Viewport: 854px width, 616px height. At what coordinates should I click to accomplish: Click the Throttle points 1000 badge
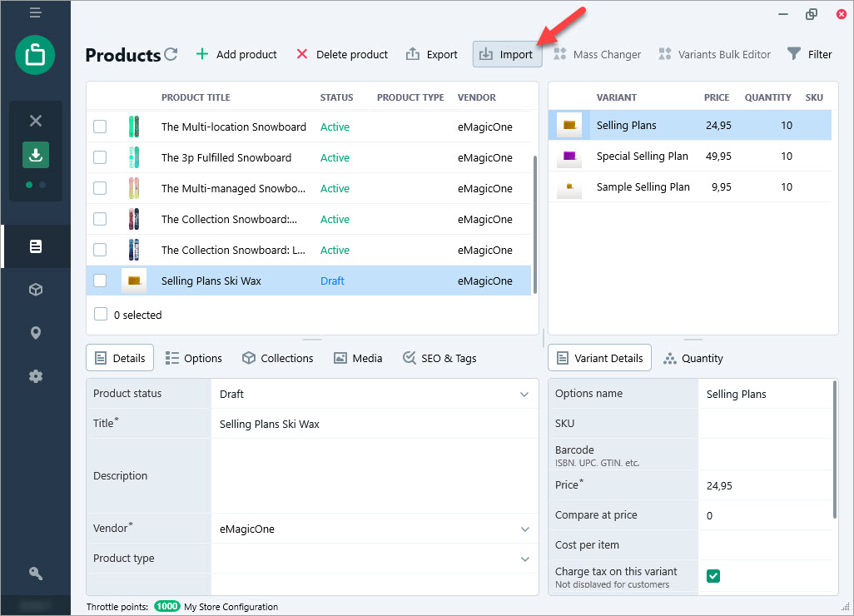166,606
